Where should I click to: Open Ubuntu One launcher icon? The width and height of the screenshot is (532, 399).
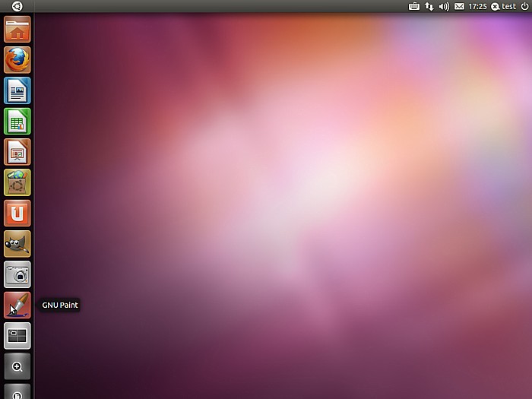pyautogui.click(x=17, y=213)
